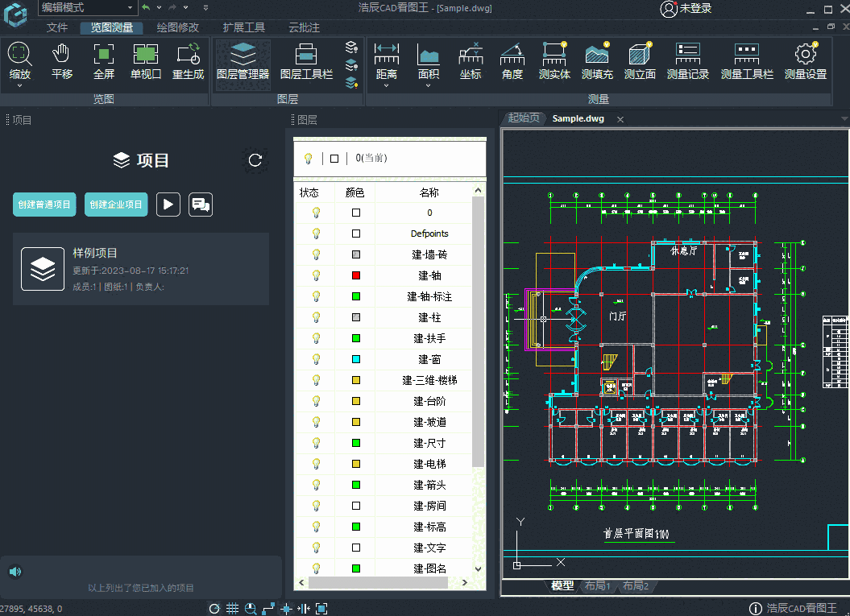
Task: Select the 测实体 measure entity tool
Action: pos(554,60)
